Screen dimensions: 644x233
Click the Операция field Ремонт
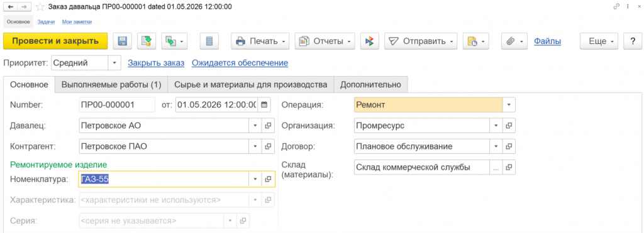[x=428, y=105]
